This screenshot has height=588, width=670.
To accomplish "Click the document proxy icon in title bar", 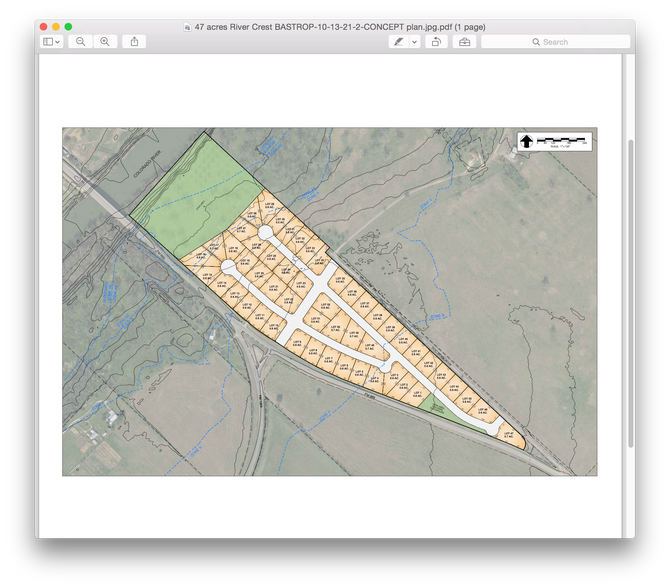I will point(189,25).
